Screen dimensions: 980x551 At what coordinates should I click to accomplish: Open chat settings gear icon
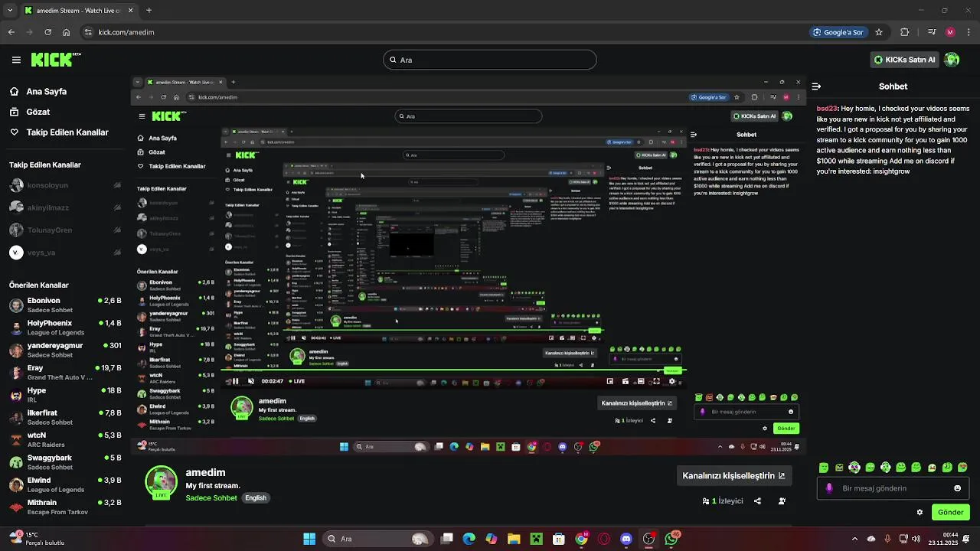920,512
